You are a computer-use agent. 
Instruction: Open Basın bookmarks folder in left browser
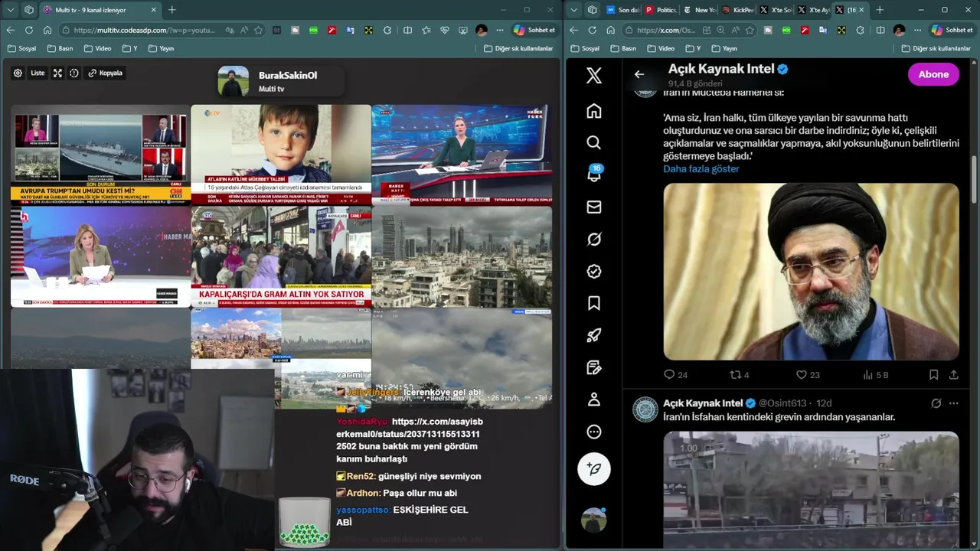point(60,48)
